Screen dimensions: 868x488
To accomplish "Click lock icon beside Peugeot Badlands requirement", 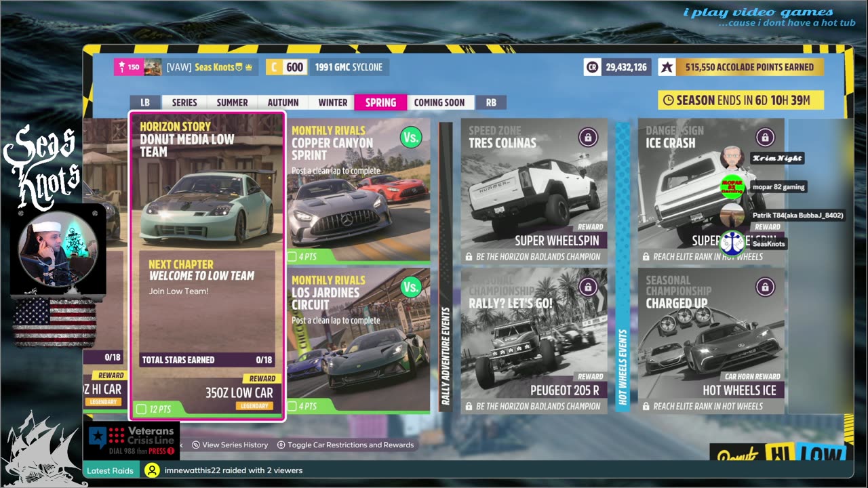I will (x=469, y=407).
